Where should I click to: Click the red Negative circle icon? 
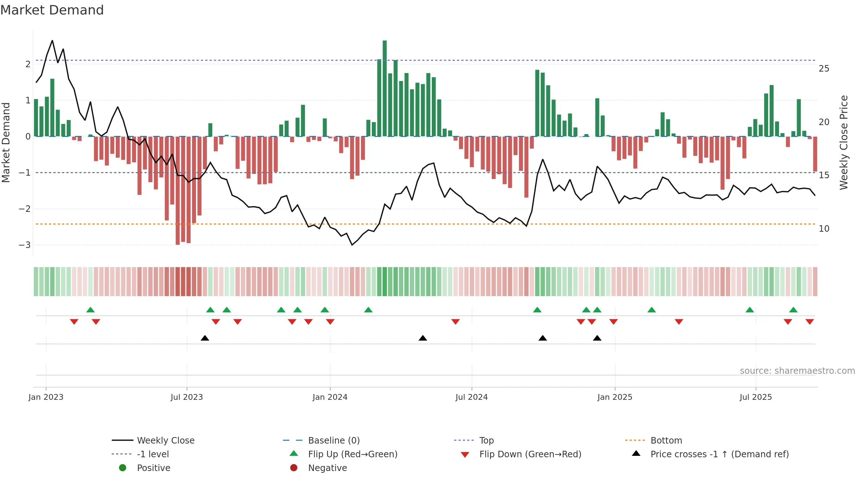294,468
